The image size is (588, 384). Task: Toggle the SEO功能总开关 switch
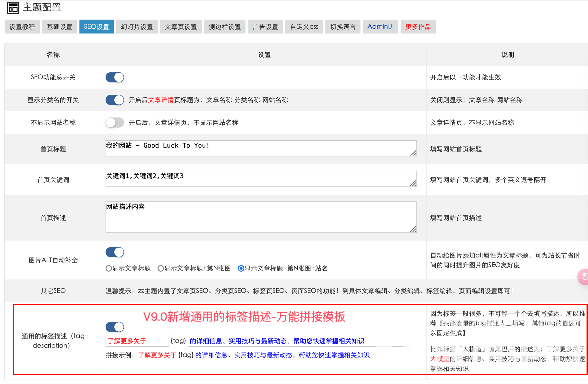click(x=115, y=77)
